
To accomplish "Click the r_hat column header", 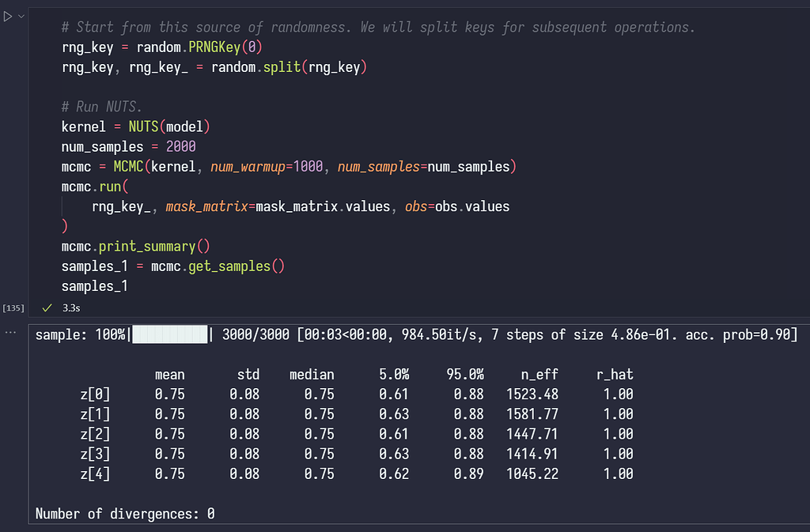I will pyautogui.click(x=614, y=374).
